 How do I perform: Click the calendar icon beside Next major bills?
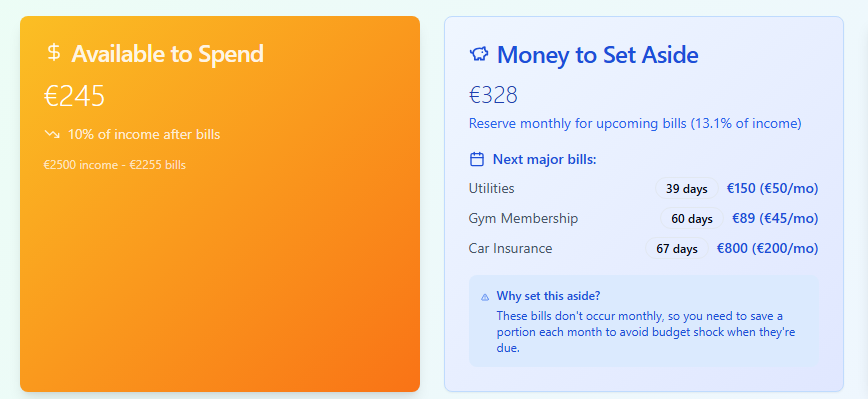coord(477,159)
